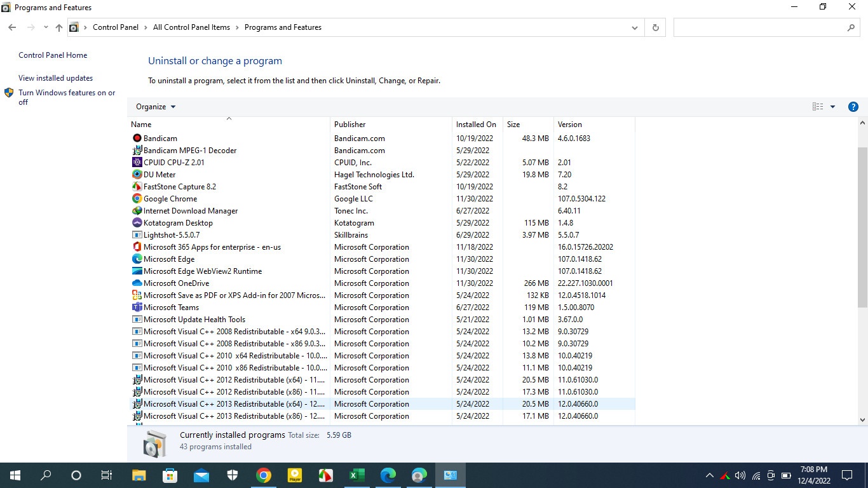Click the Microsoft Teams icon

pos(137,307)
